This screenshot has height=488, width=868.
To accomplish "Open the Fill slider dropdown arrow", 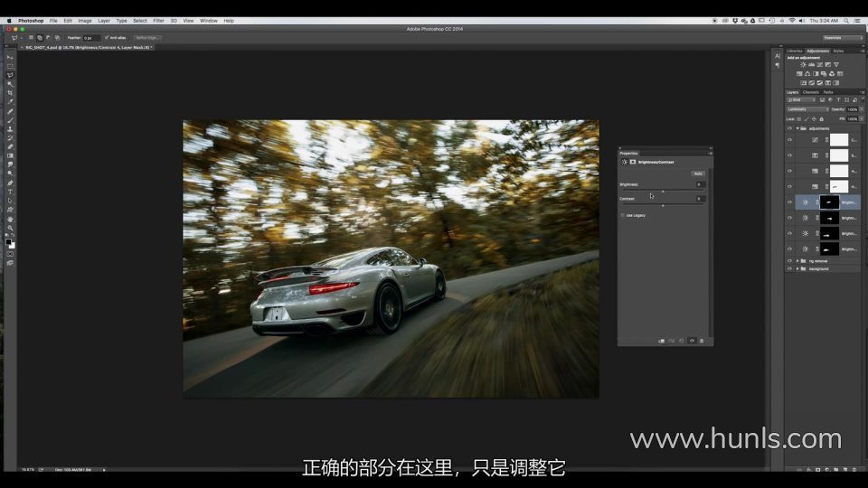I will (862, 119).
